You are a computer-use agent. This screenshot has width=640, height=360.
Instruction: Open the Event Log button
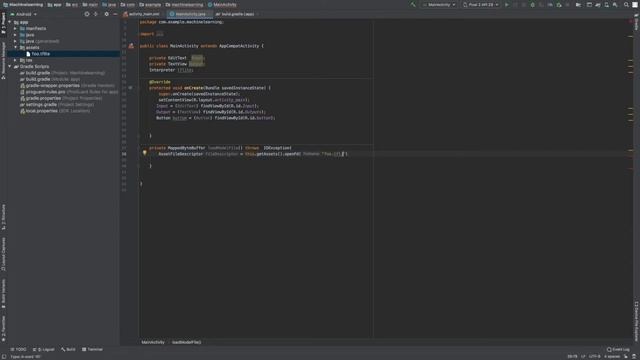pyautogui.click(x=618, y=349)
